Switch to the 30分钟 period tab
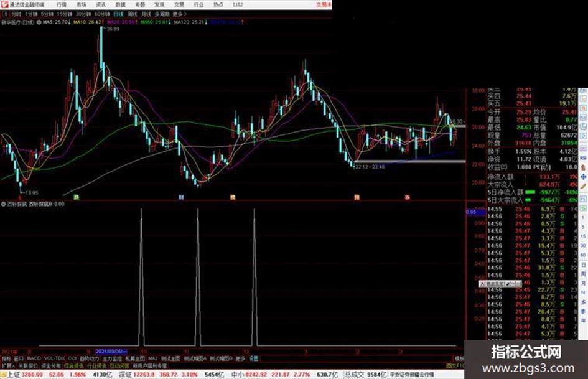Viewport: 588px width, 379px height. tap(83, 14)
